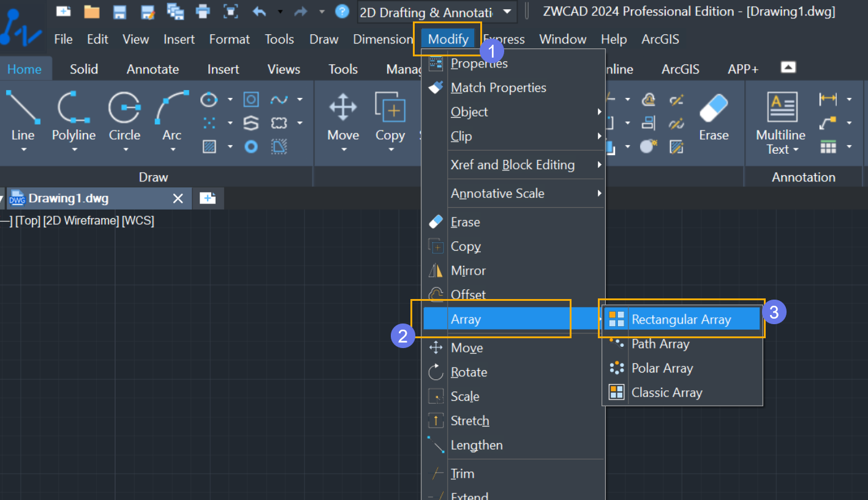Select the Wipeout tool

coord(279,146)
